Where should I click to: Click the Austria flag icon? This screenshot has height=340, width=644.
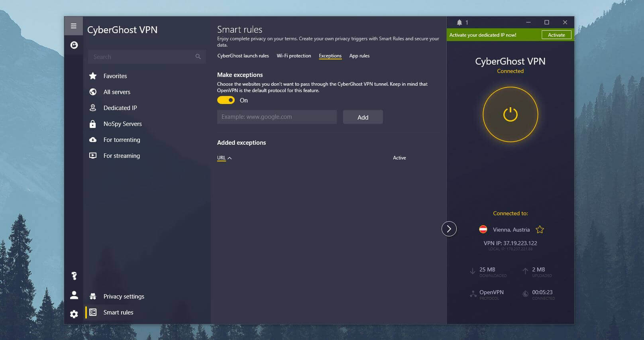[x=483, y=229]
